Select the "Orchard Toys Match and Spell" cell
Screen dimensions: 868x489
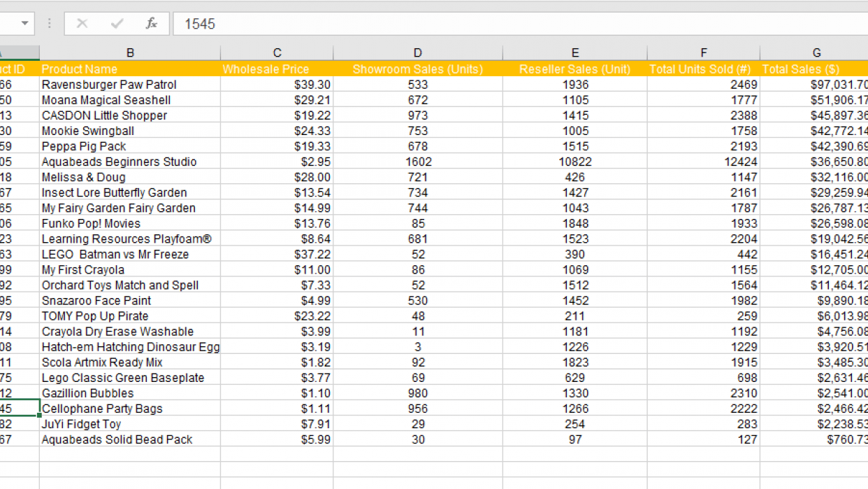coord(130,285)
